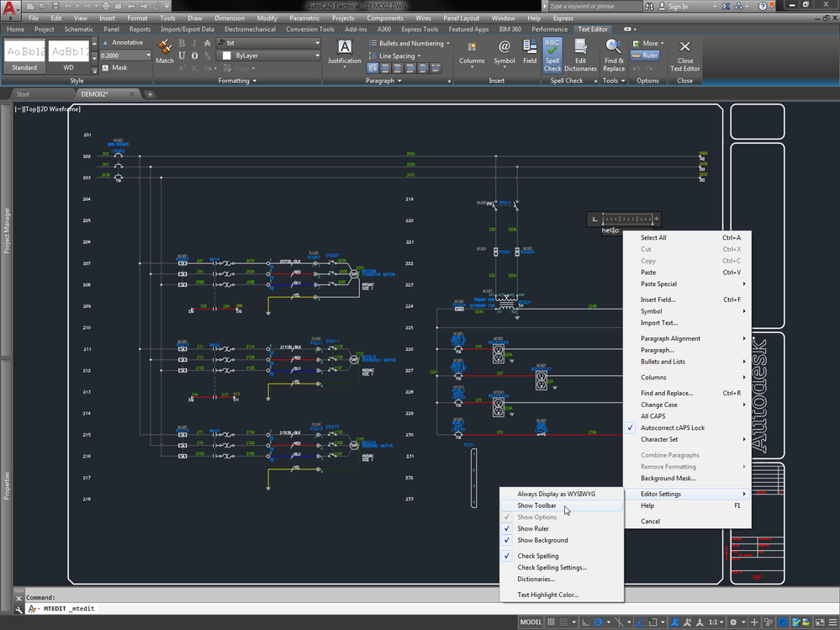Open the ByLayer color dropdown
Image resolution: width=840 pixels, height=630 pixels.
[317, 56]
